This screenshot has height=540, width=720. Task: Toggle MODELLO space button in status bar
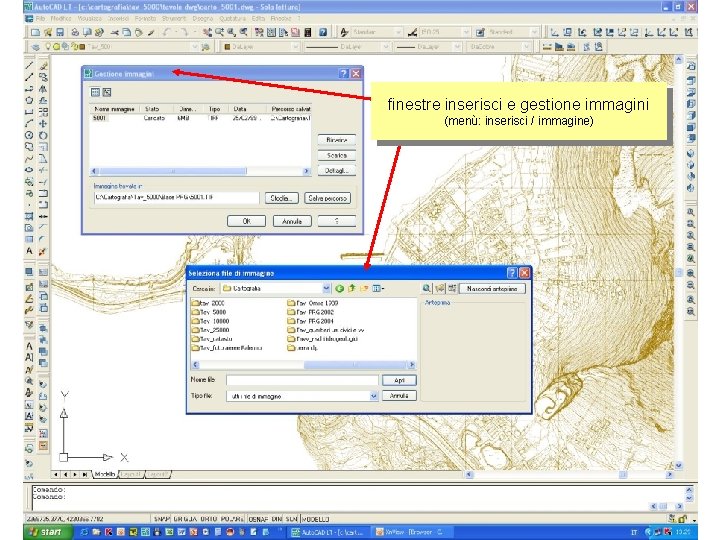[x=315, y=519]
